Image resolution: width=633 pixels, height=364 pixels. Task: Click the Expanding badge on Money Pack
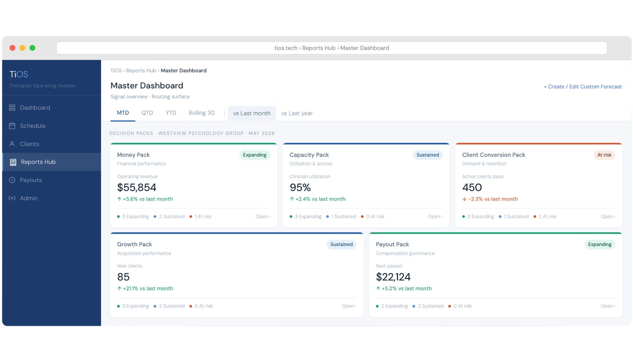(x=255, y=155)
